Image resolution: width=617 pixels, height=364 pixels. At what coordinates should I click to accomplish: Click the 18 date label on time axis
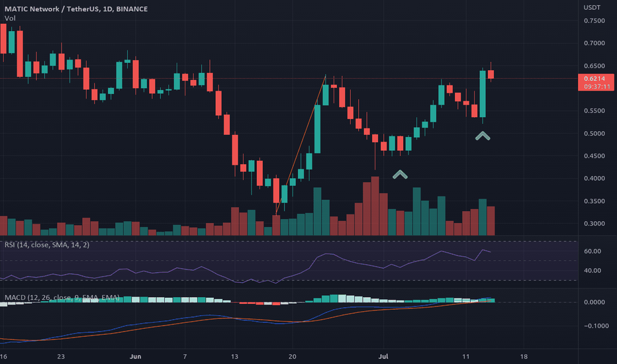coord(524,357)
